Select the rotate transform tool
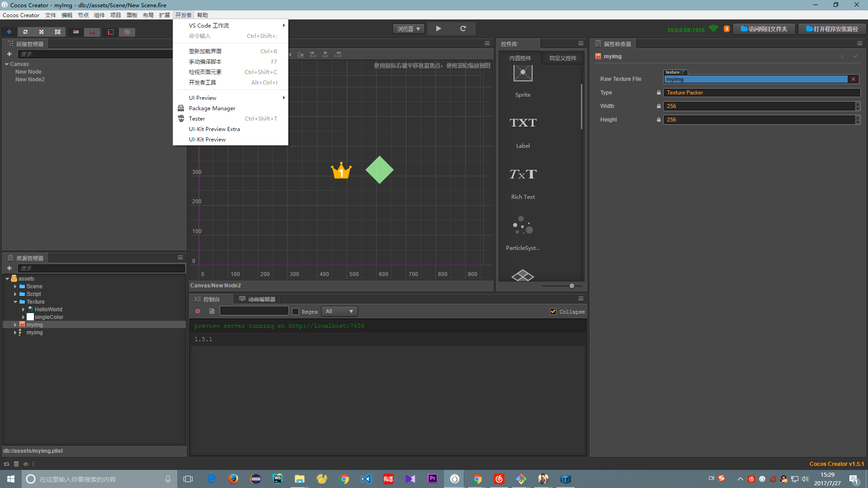Screen dimensions: 868x488 click(x=25, y=32)
